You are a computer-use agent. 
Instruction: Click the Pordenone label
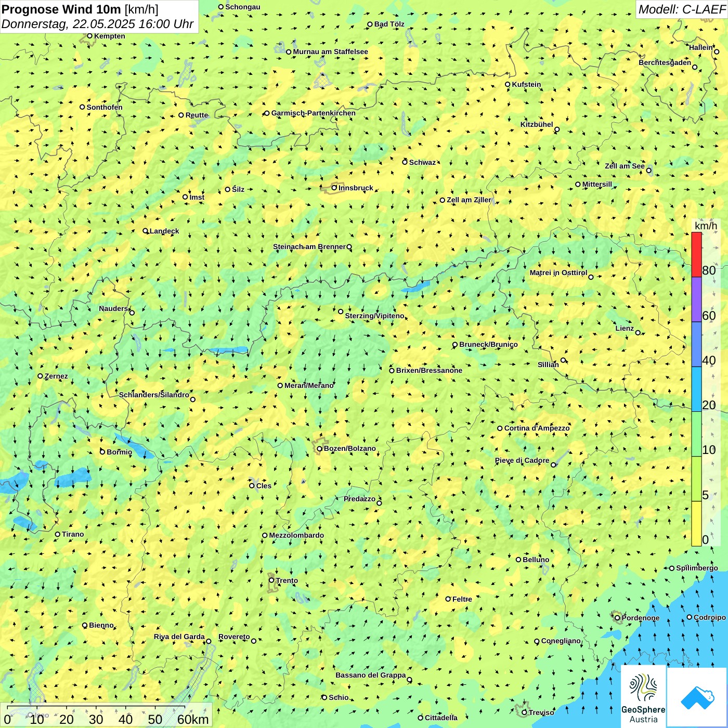[x=641, y=618]
